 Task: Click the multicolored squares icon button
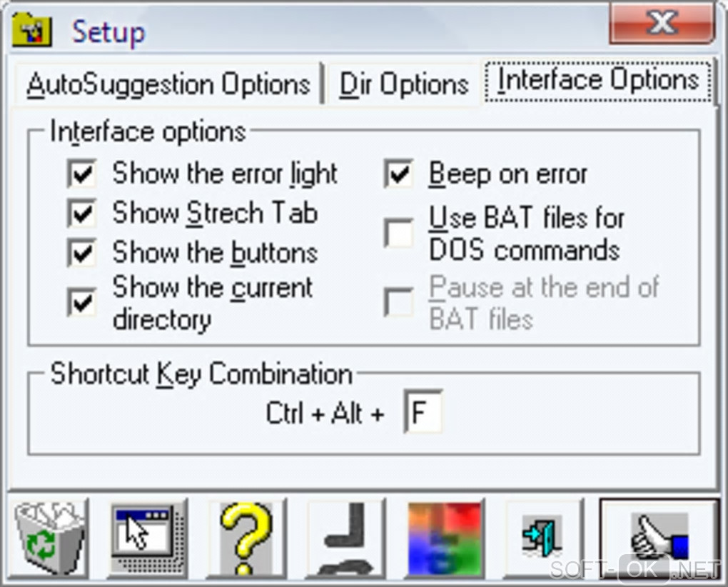444,538
